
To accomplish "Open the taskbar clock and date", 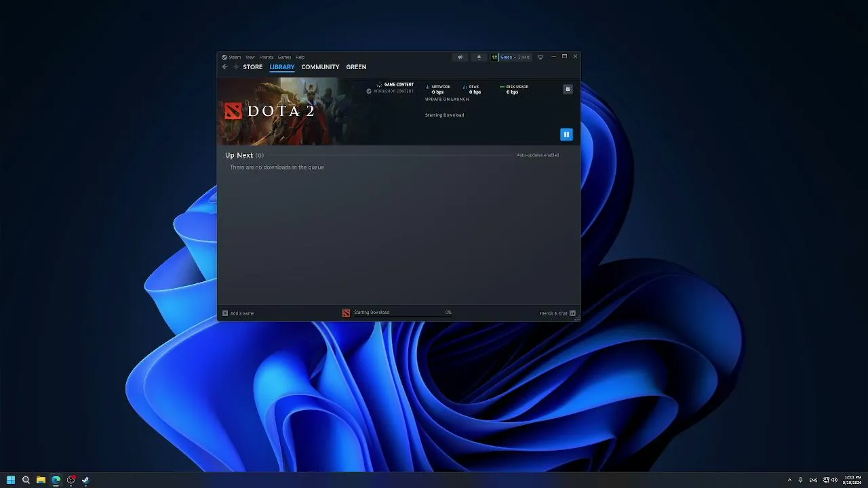I will 853,480.
